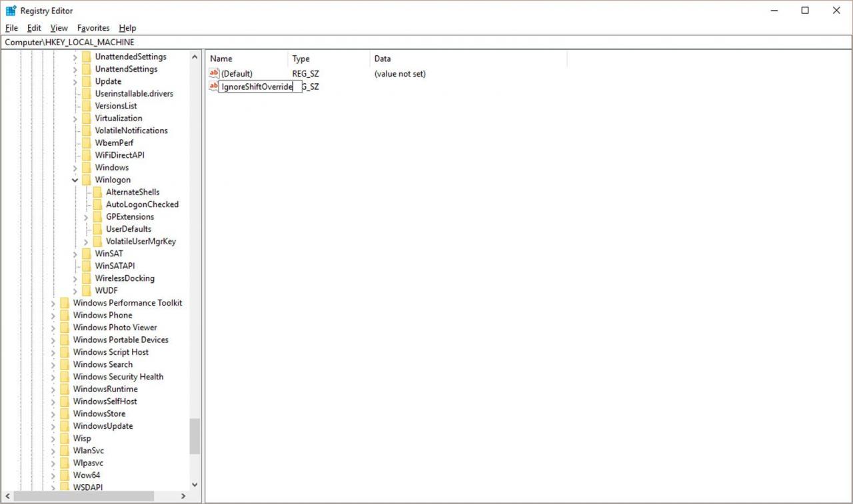Click the "(value not set)" data cell
Image resolution: width=853 pixels, height=504 pixels.
pos(400,74)
